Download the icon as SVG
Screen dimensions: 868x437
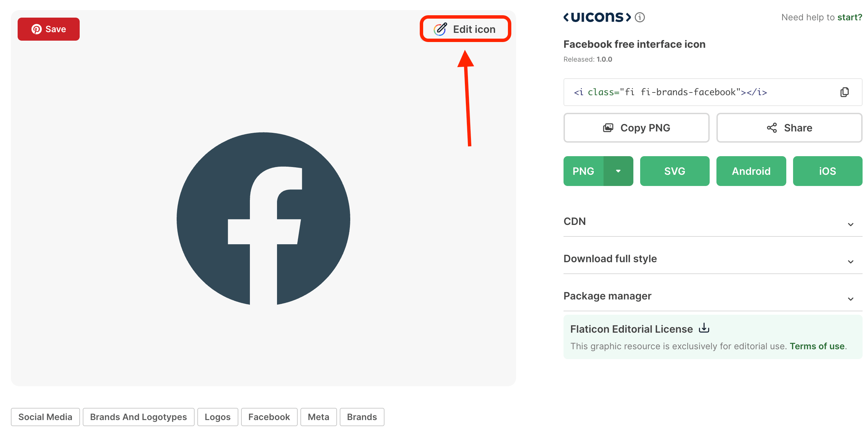coord(675,171)
